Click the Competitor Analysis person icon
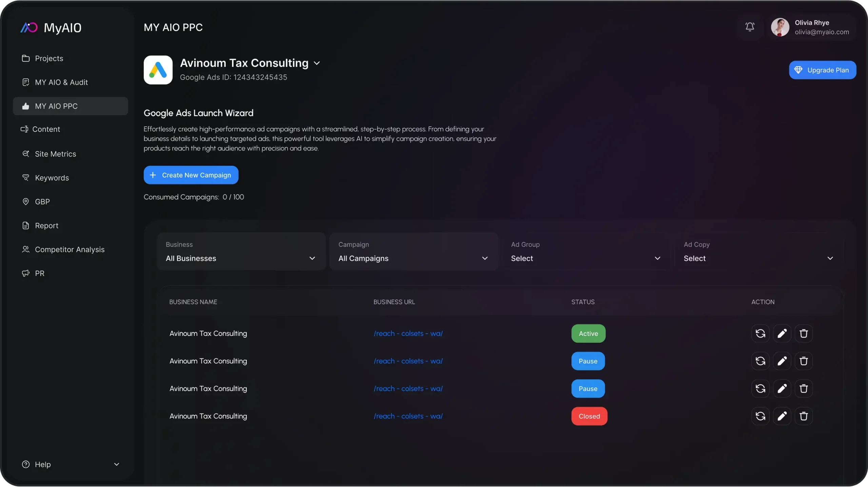Image resolution: width=868 pixels, height=487 pixels. [26, 249]
